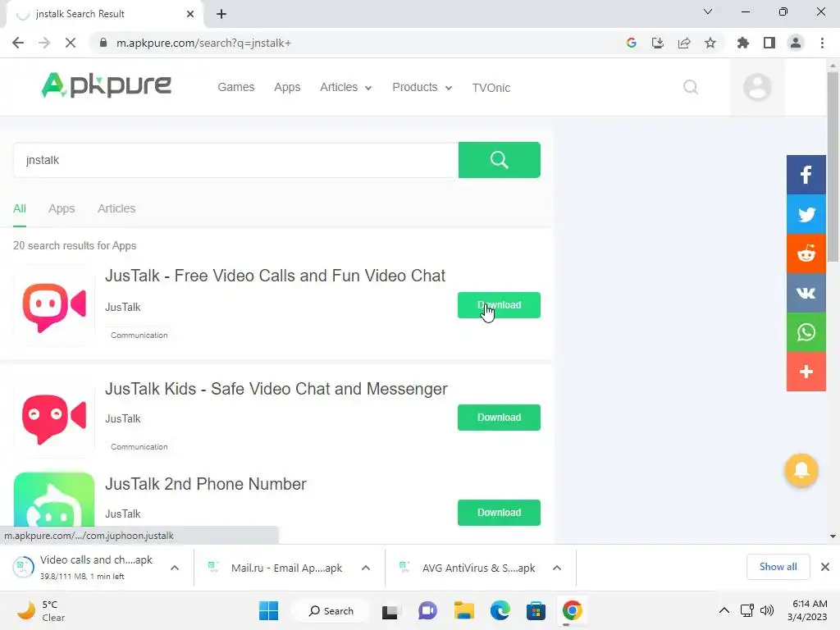Share on WhatsApp
Viewport: 840px width, 630px height.
pyautogui.click(x=806, y=332)
